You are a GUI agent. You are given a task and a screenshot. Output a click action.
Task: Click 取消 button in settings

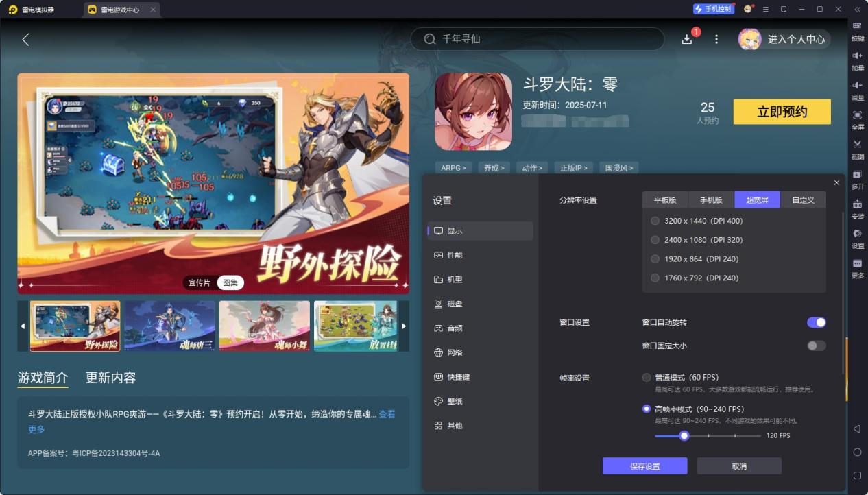[739, 466]
